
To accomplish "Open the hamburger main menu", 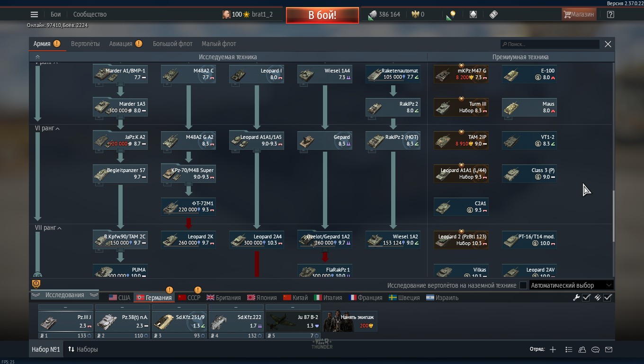I will [34, 14].
